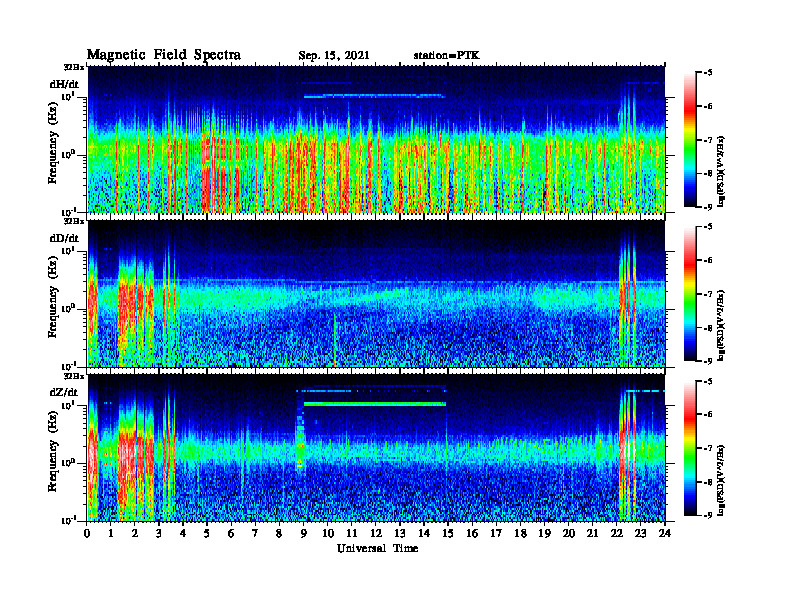Click hour tick label "24" on time axis
This screenshot has width=792, height=612.
pyautogui.click(x=665, y=534)
